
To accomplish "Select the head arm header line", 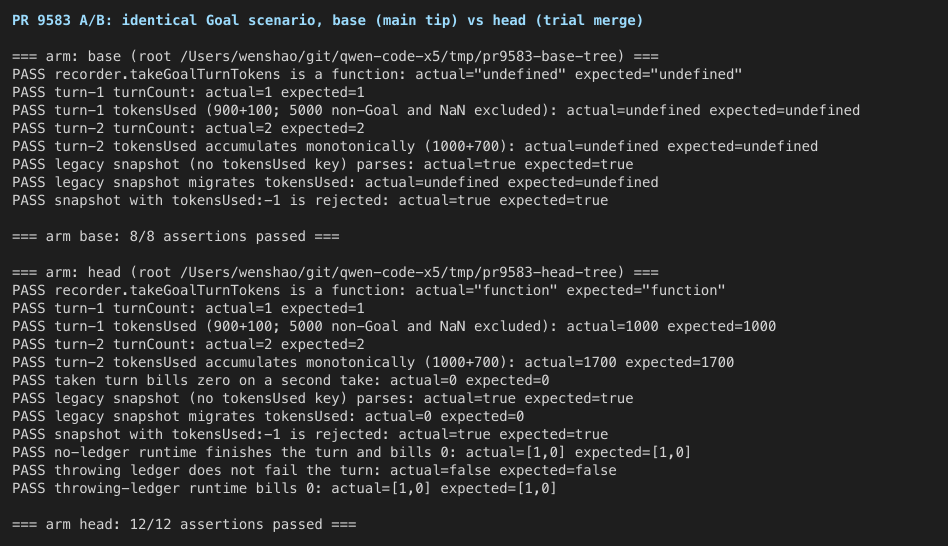I will click(335, 273).
